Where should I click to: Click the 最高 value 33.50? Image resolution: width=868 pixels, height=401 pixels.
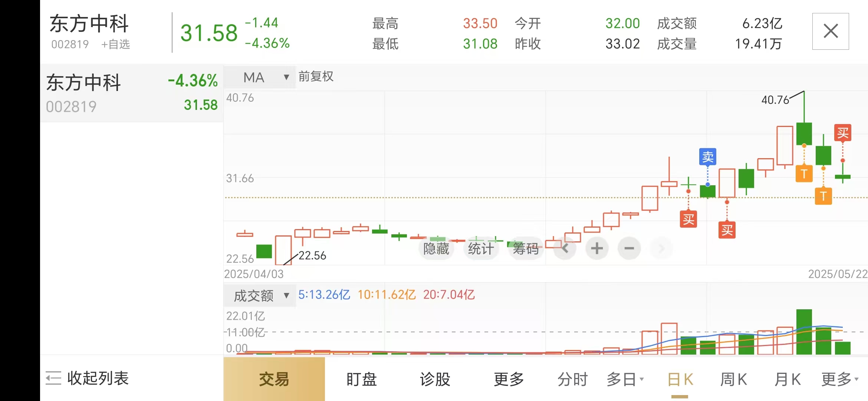[480, 23]
